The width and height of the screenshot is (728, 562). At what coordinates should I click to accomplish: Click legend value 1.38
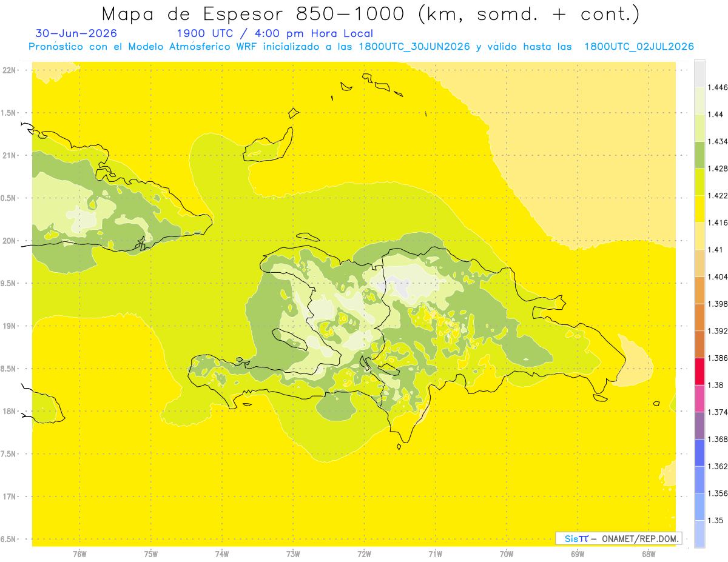[x=714, y=385]
